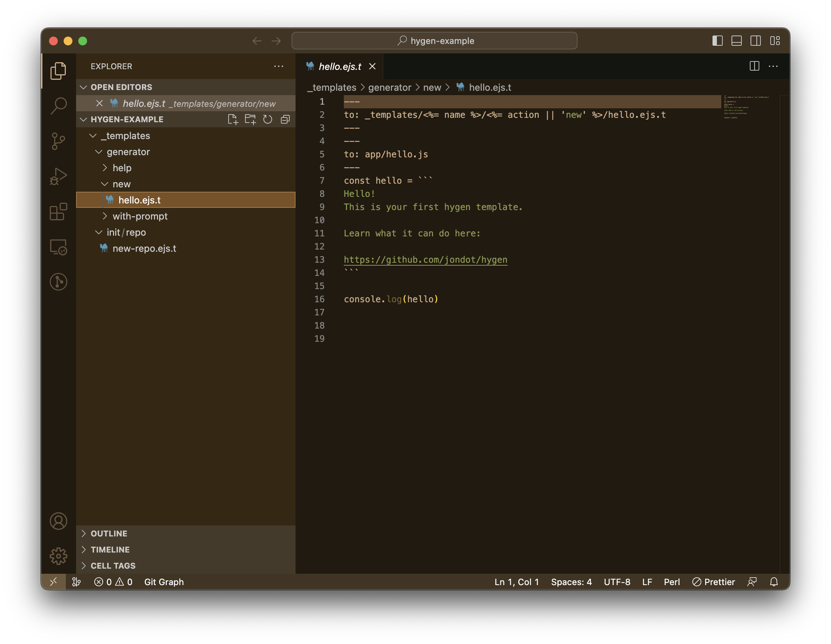The image size is (831, 644).
Task: Click the source control status bar icon
Action: tap(76, 581)
